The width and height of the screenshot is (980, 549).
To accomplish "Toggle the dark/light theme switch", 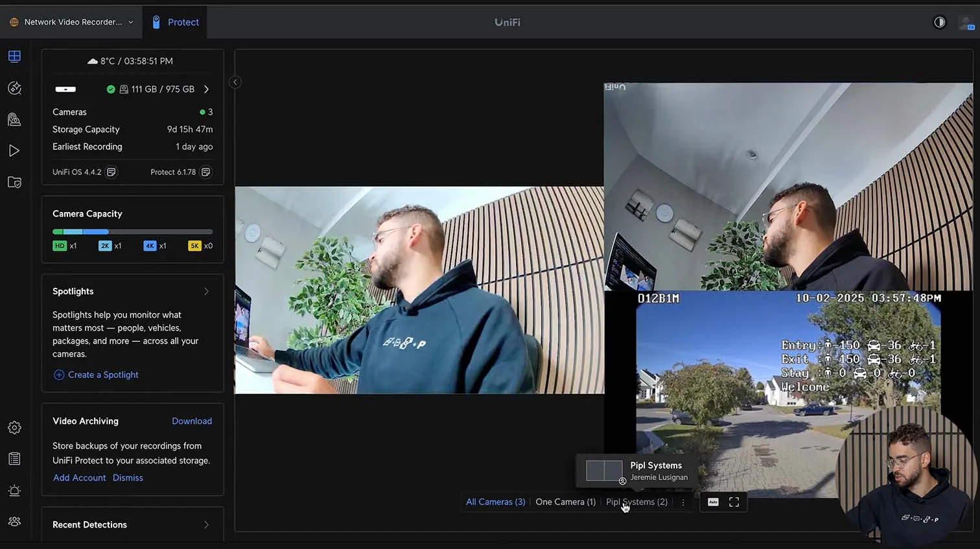I will [939, 22].
